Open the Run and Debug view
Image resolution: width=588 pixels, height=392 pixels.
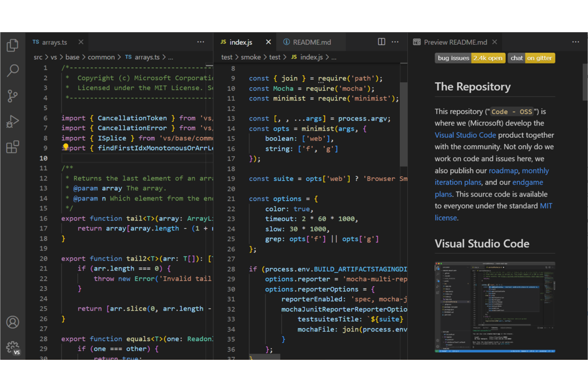point(12,122)
